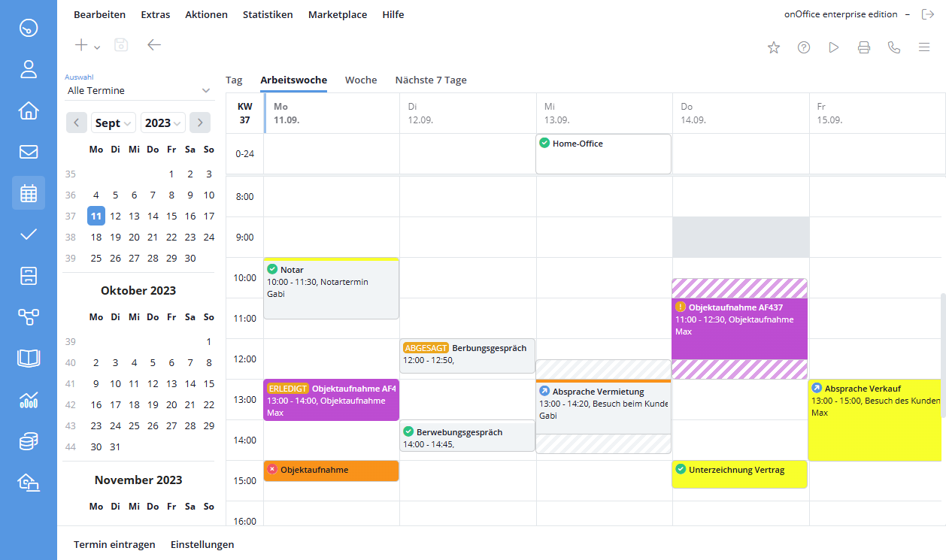Open the Contacts icon in sidebar
Image resolution: width=946 pixels, height=560 pixels.
tap(29, 70)
